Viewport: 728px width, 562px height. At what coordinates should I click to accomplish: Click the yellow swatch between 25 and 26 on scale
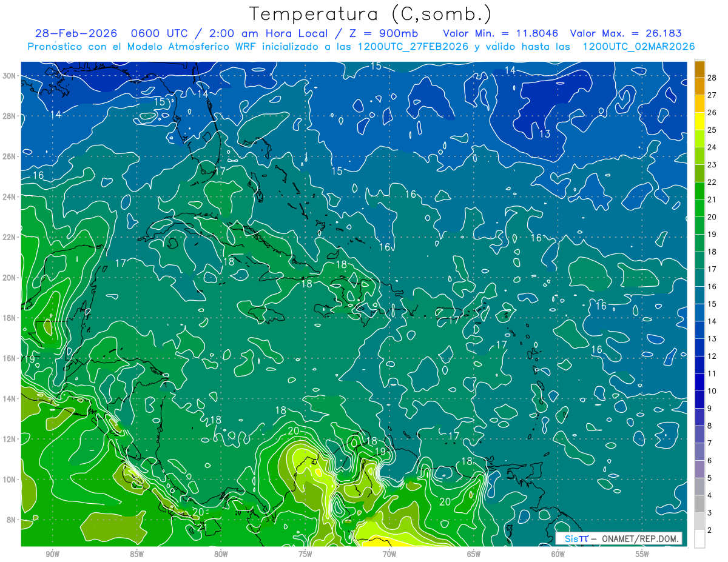pyautogui.click(x=699, y=121)
